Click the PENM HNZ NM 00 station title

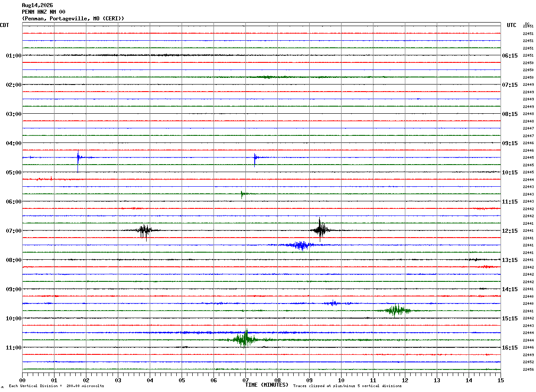point(43,12)
